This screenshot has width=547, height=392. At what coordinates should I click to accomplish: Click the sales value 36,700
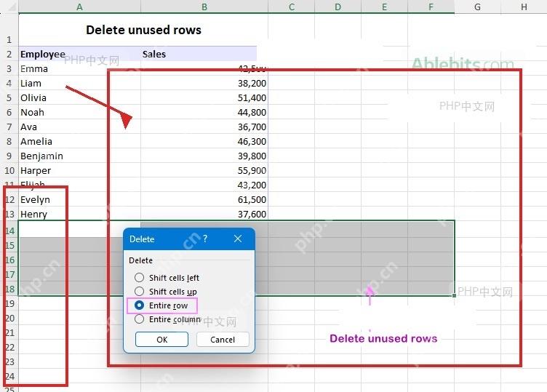point(204,127)
